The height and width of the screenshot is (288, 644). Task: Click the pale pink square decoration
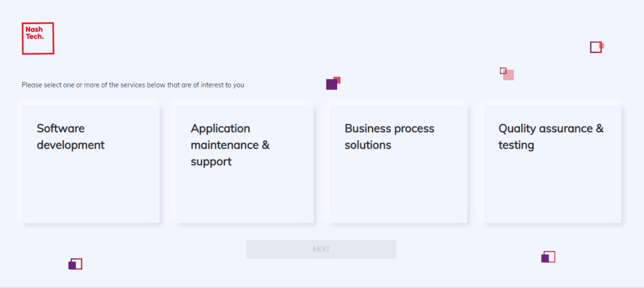pyautogui.click(x=508, y=75)
